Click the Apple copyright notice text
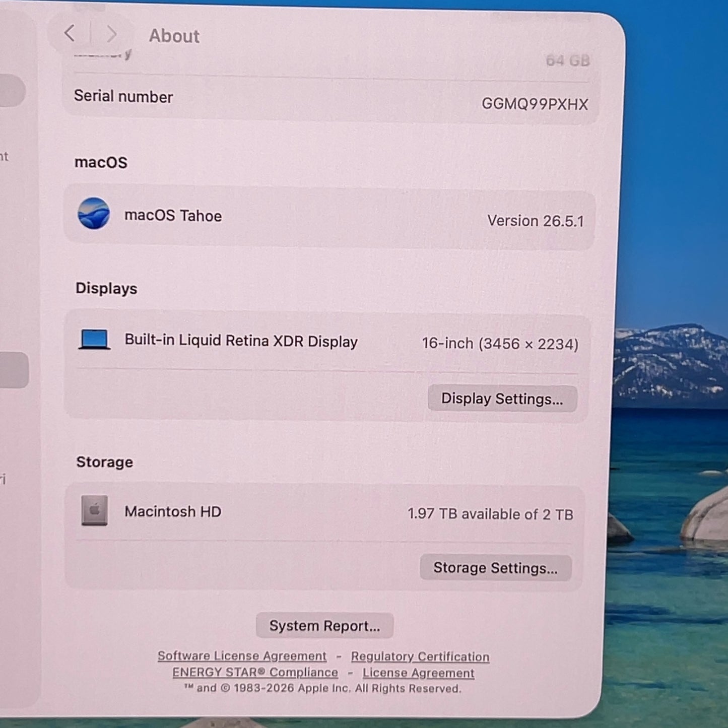 (x=322, y=688)
